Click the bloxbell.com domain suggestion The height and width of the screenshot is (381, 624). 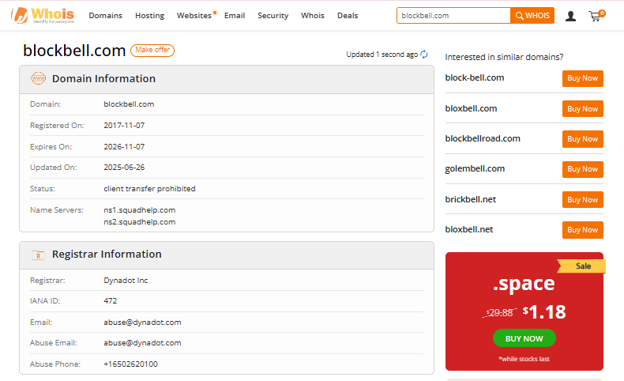pos(471,108)
